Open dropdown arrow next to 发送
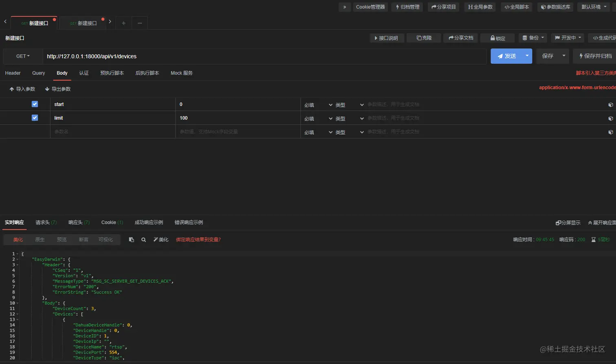Viewport: 616px width, 364px height. (527, 56)
